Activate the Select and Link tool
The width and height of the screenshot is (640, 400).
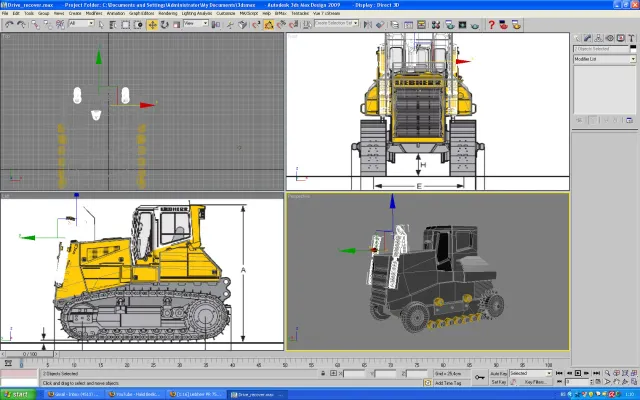pyautogui.click(x=36, y=25)
